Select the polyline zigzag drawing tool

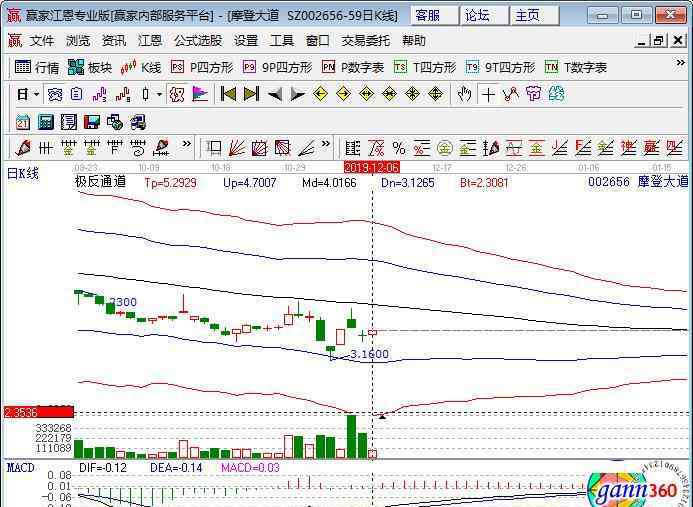(511, 94)
